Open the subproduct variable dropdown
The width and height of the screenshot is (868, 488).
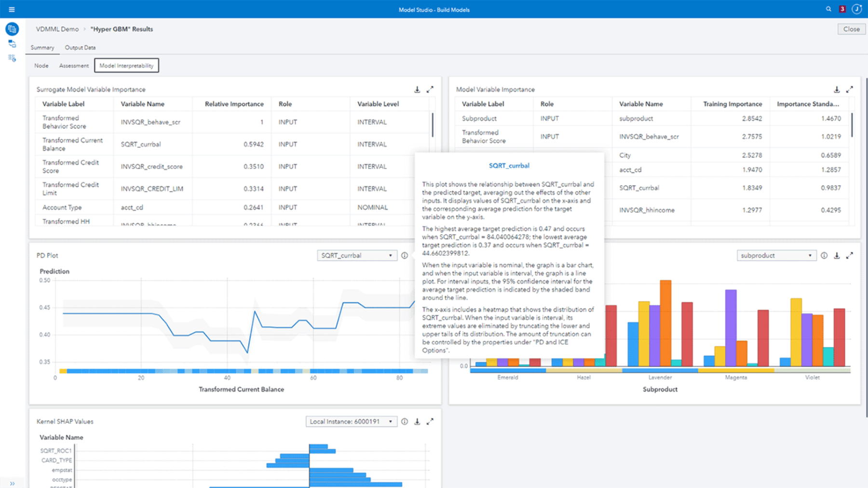tap(776, 255)
